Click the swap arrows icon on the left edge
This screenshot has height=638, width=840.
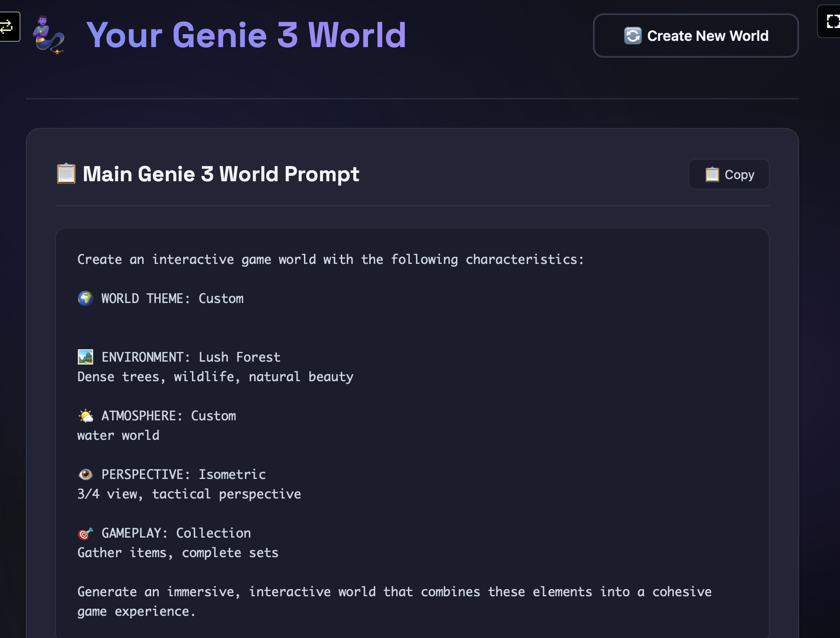pyautogui.click(x=7, y=27)
